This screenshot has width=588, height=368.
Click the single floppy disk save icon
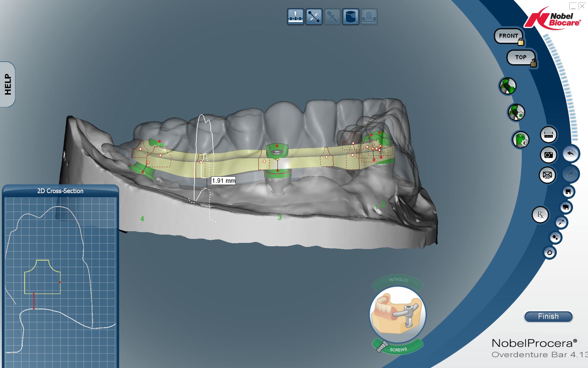pos(568,192)
